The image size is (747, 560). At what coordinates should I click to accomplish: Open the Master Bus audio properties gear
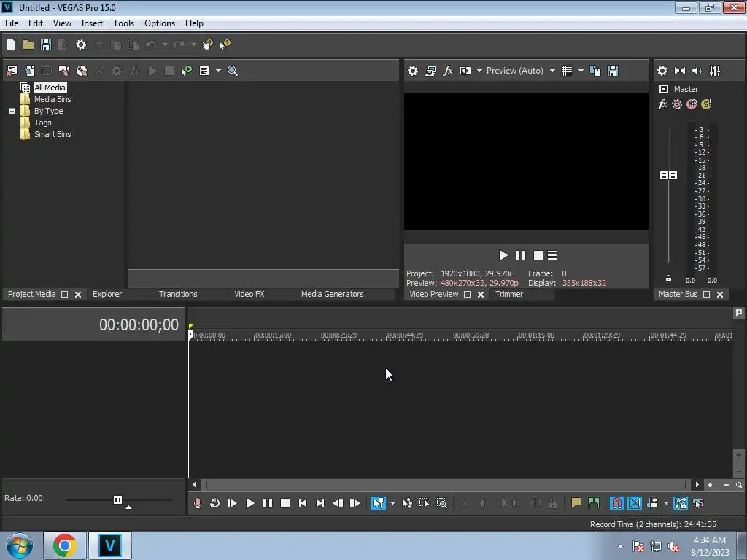click(x=662, y=71)
